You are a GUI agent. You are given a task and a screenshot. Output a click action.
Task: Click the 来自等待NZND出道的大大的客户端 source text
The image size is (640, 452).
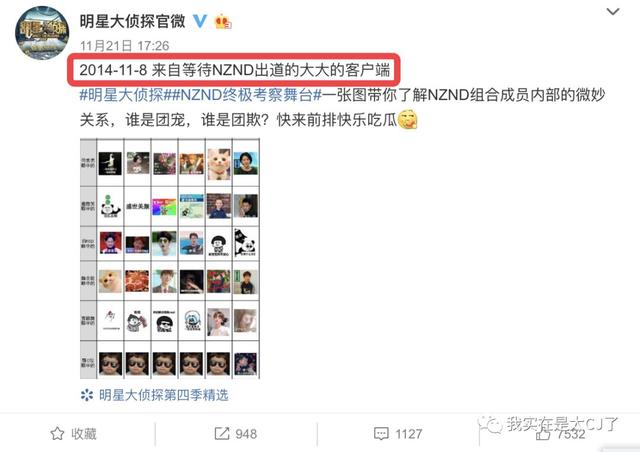click(x=271, y=70)
